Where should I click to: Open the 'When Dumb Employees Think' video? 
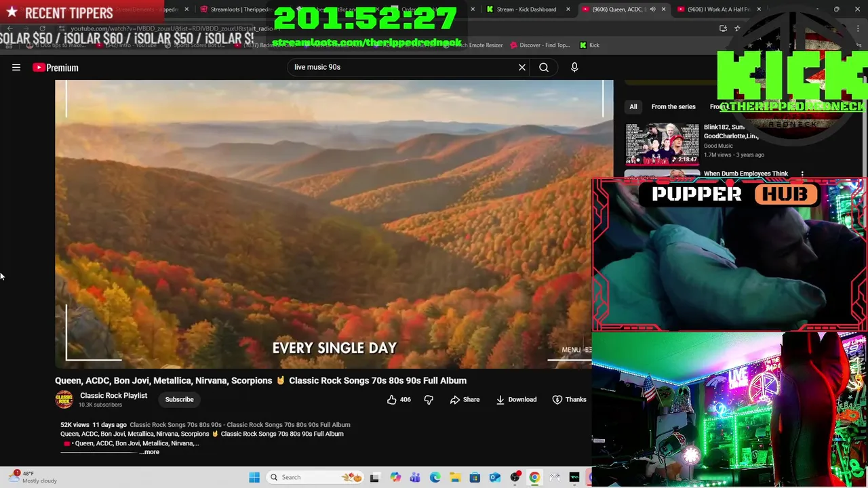click(x=745, y=174)
